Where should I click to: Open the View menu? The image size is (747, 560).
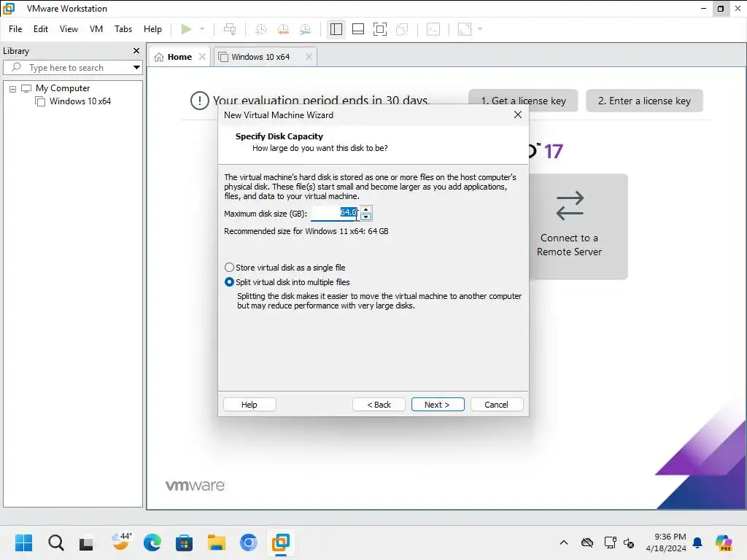pos(69,29)
